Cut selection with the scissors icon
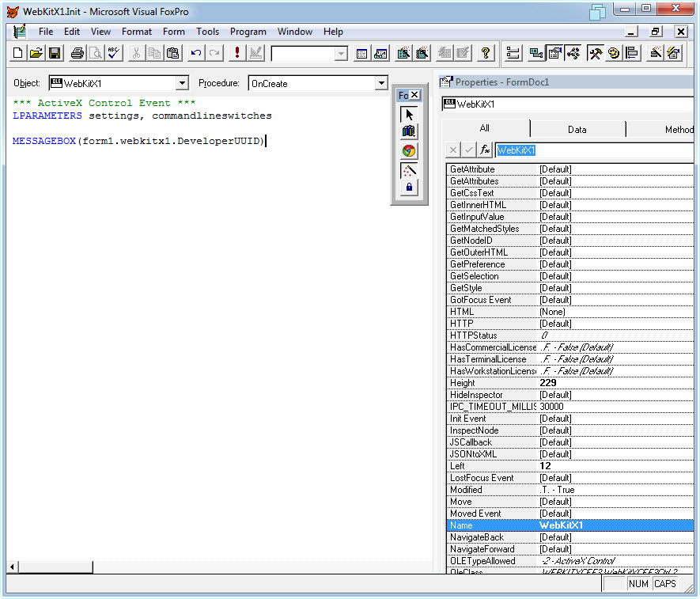This screenshot has height=599, width=700. pyautogui.click(x=136, y=53)
